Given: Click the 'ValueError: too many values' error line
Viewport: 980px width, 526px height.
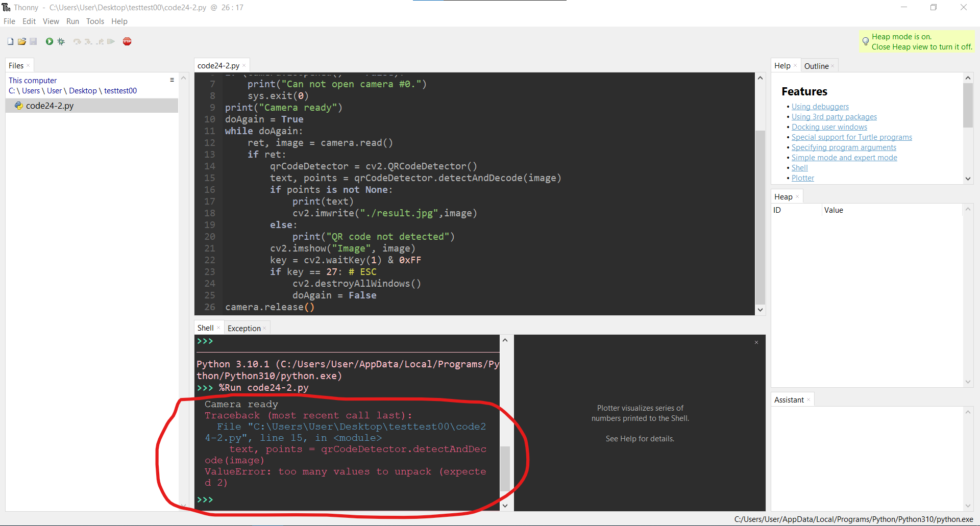Looking at the screenshot, I should [x=345, y=477].
